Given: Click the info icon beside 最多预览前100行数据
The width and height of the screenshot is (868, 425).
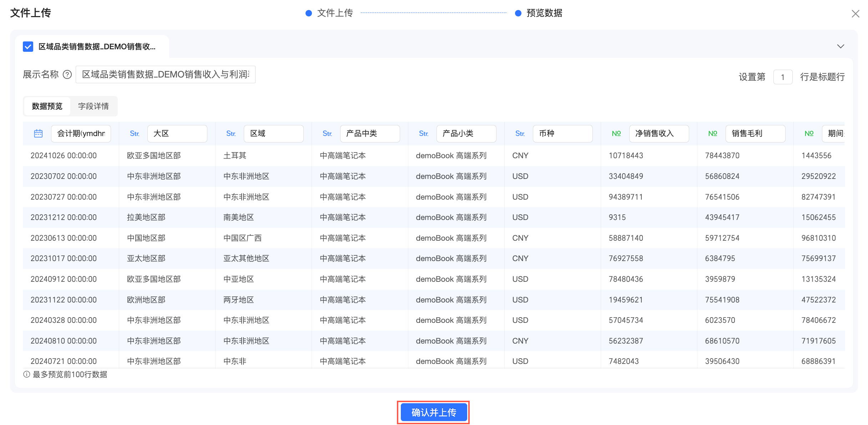Looking at the screenshot, I should [26, 374].
